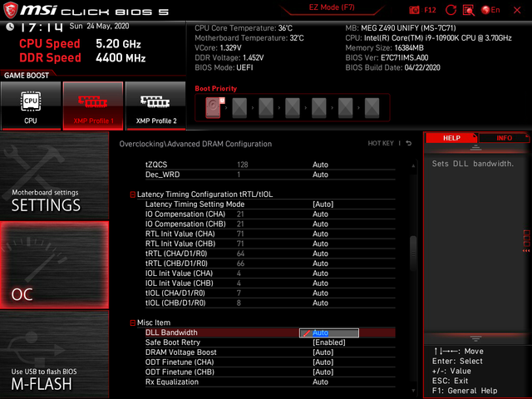Select the tIOL (CHA/D1/R0) row

(270, 293)
